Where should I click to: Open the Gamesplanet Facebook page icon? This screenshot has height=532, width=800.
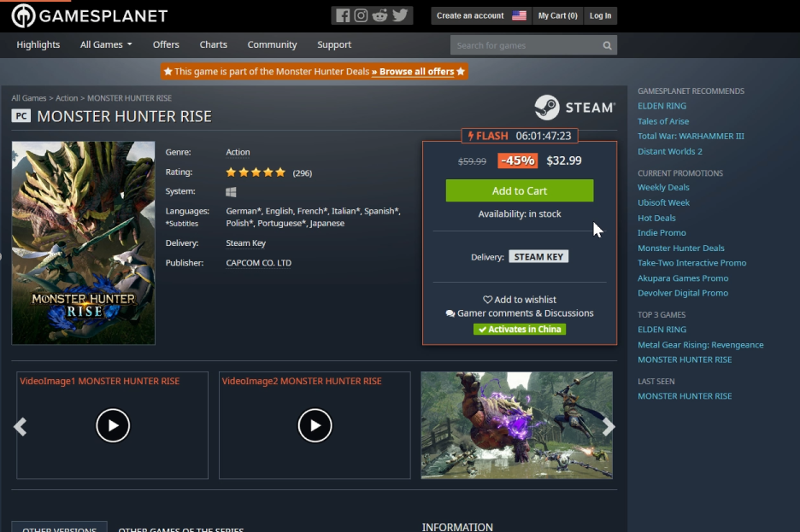343,15
